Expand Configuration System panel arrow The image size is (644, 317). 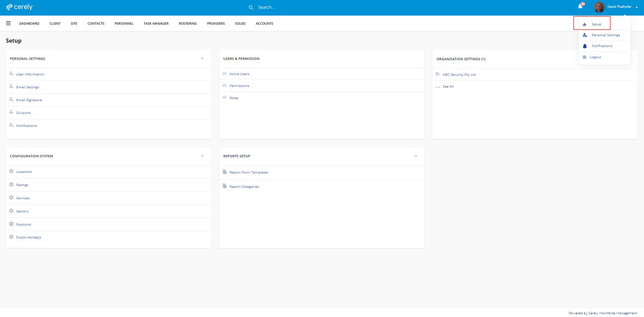[x=202, y=156]
